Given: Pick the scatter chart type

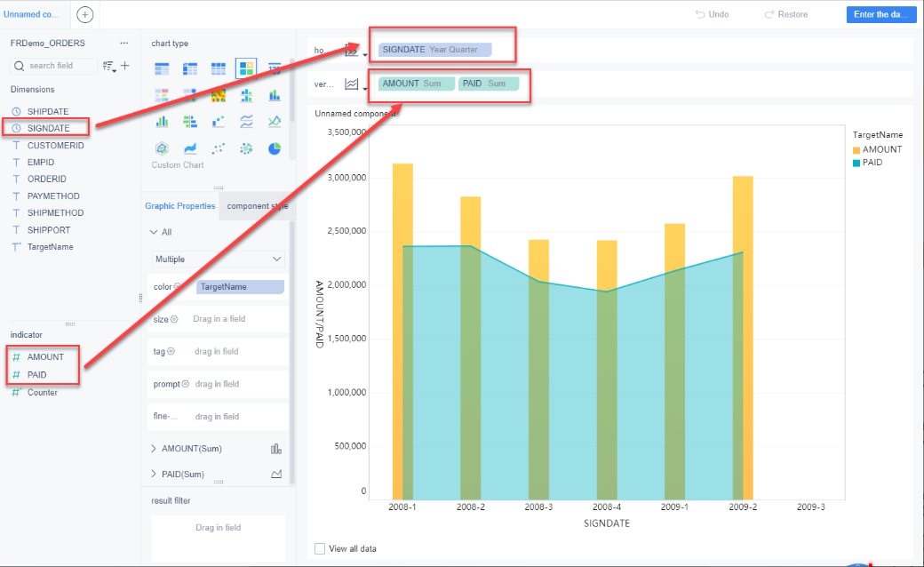Looking at the screenshot, I should (219, 148).
